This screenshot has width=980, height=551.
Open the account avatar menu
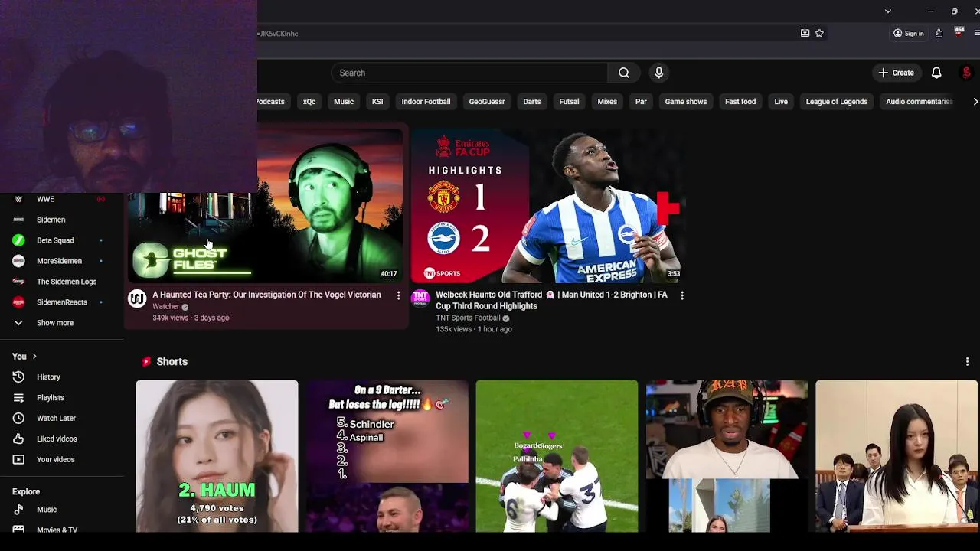(x=967, y=73)
